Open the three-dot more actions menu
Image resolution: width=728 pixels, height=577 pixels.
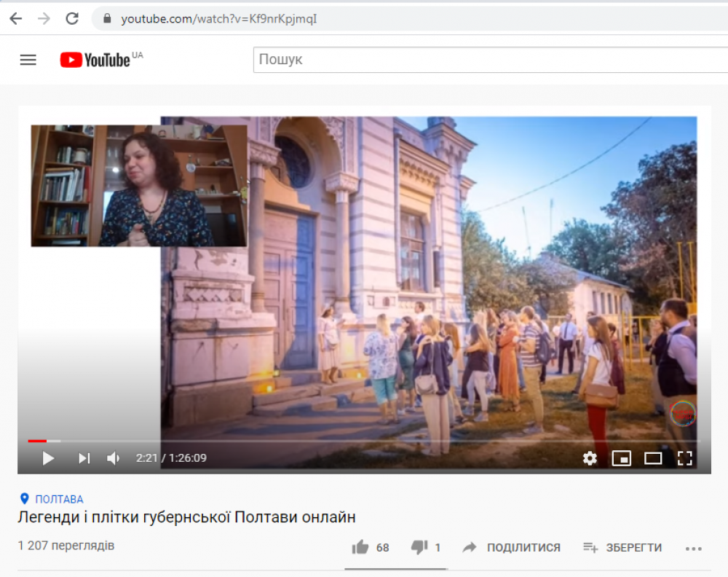pyautogui.click(x=694, y=547)
